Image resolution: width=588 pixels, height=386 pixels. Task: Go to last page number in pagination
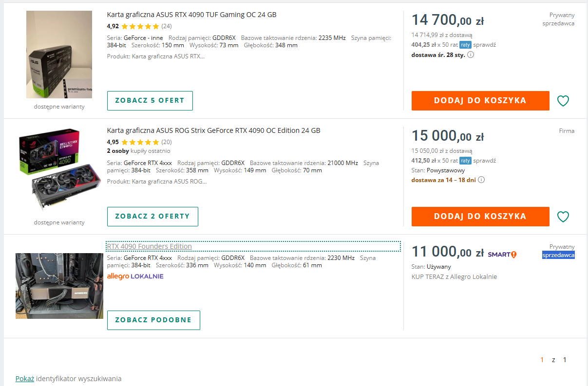[565, 360]
